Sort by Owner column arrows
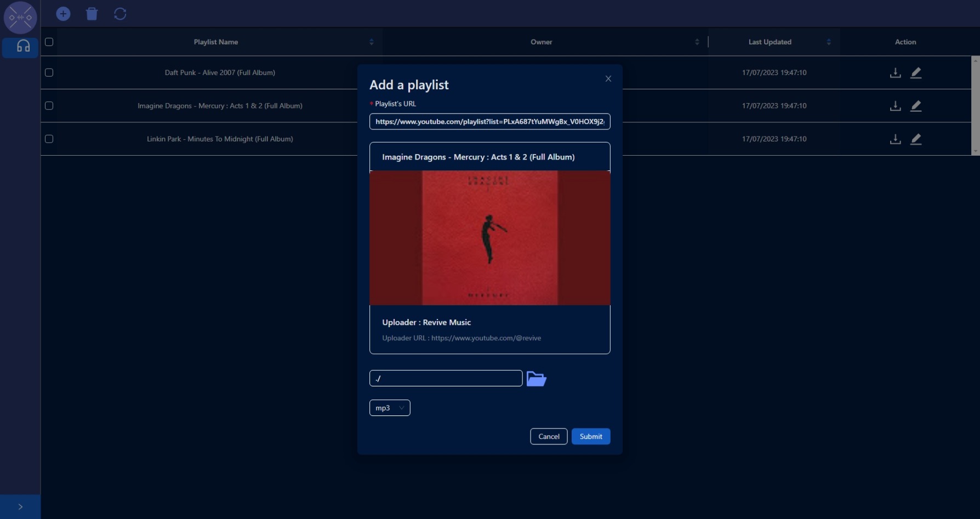This screenshot has width=980, height=519. tap(697, 42)
